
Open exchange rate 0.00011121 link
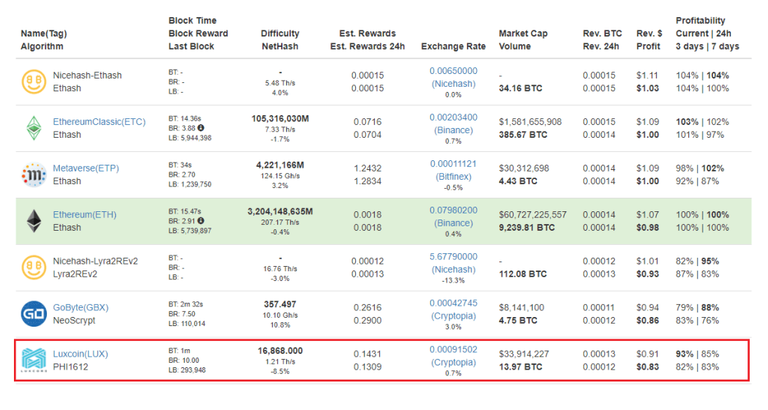[453, 164]
